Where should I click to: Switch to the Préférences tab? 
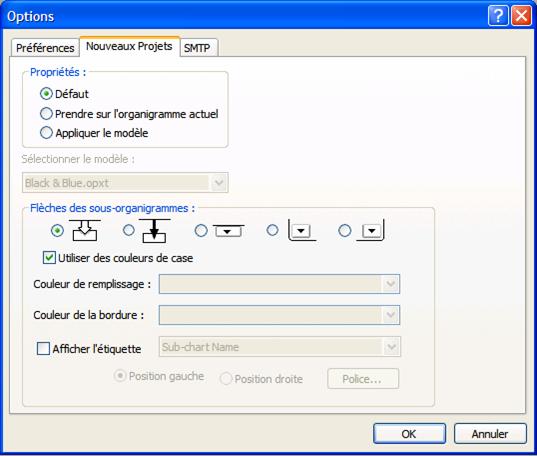point(45,48)
